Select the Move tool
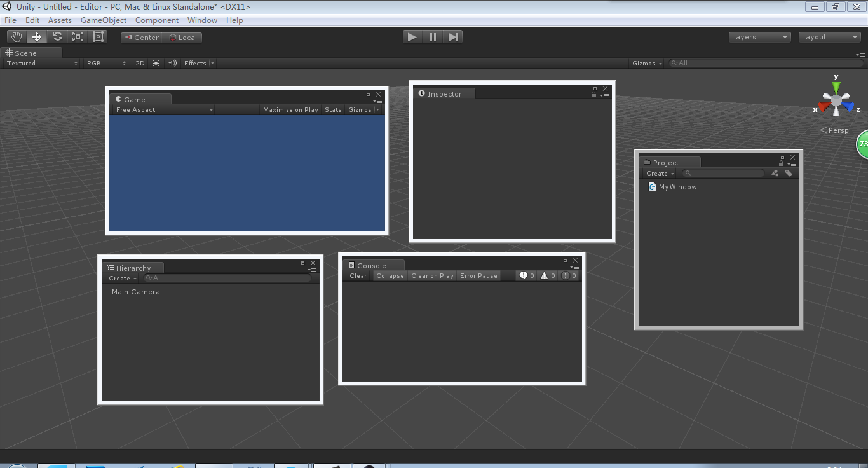The width and height of the screenshot is (868, 468). (36, 36)
